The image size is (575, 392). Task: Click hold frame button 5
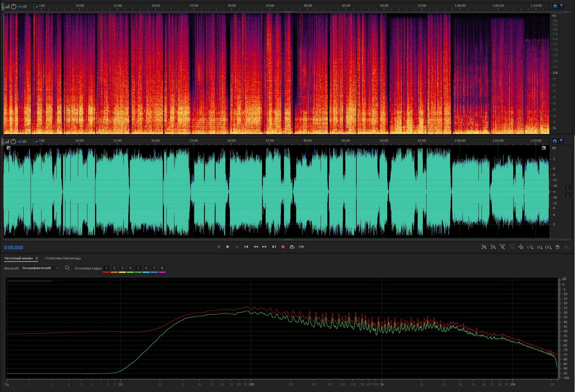(x=138, y=268)
